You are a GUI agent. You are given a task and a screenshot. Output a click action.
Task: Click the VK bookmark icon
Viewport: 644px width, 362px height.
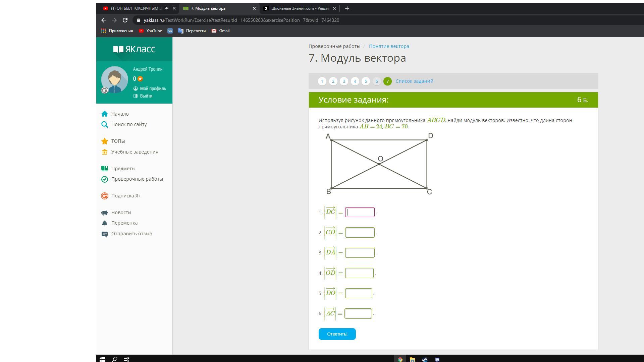coord(170,31)
